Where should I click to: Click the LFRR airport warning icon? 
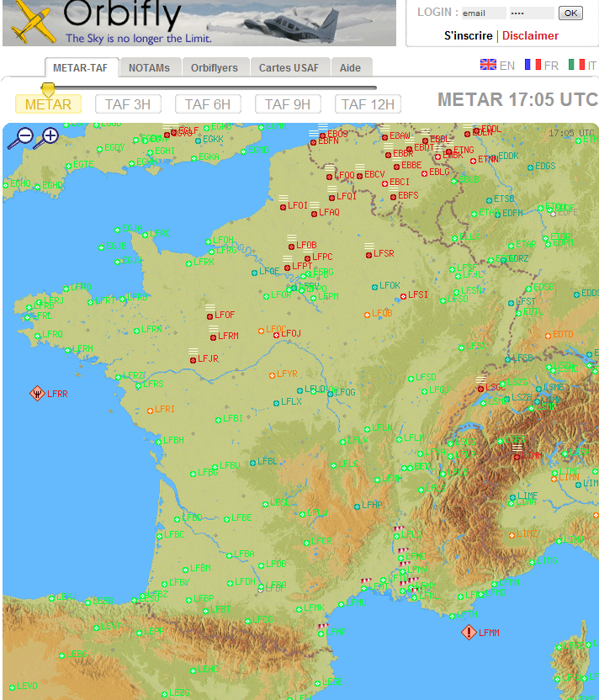(x=38, y=393)
